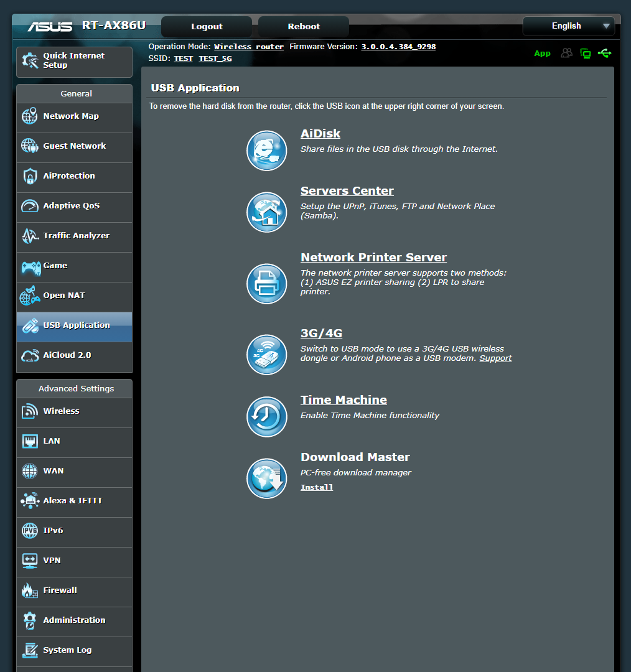Click the Install link under Download Master

tap(317, 487)
